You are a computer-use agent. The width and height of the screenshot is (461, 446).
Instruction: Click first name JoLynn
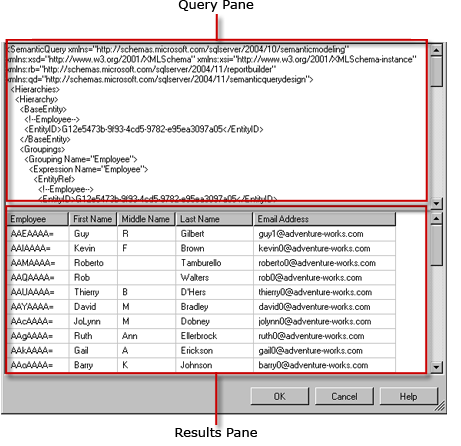pyautogui.click(x=87, y=321)
